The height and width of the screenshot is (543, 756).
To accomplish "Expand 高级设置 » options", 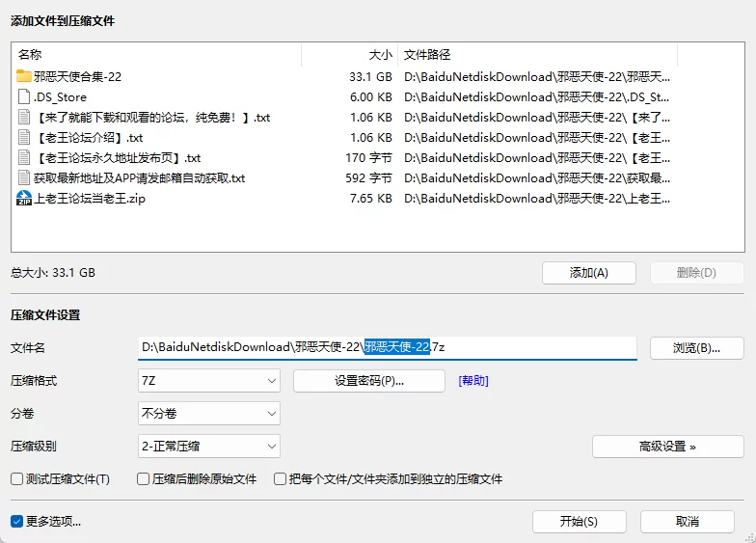I will 667,447.
